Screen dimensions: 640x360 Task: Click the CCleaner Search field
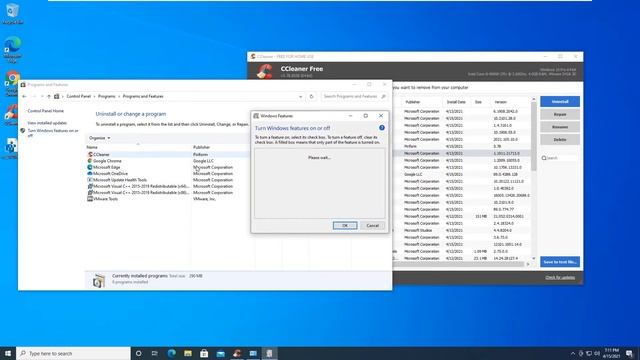[560, 158]
